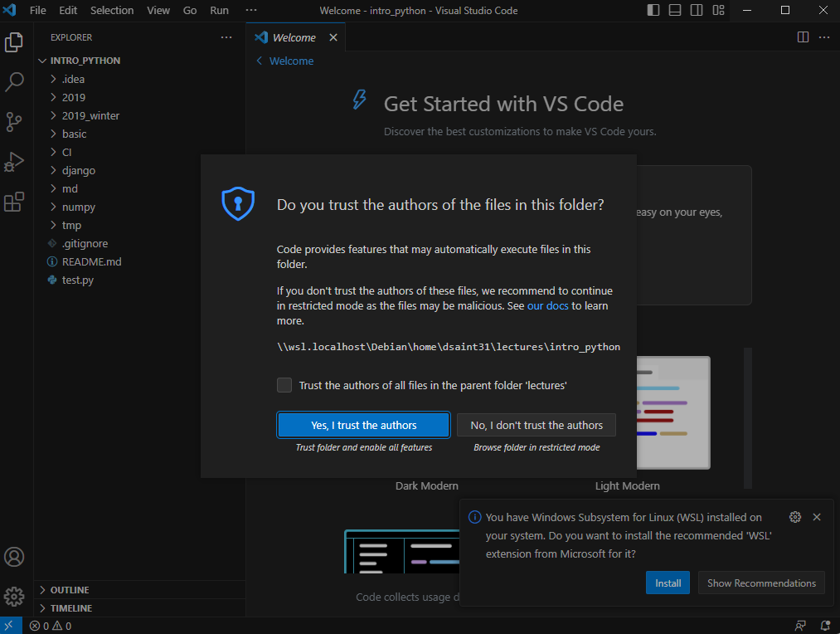Open the notifications bell in status bar

pyautogui.click(x=825, y=626)
